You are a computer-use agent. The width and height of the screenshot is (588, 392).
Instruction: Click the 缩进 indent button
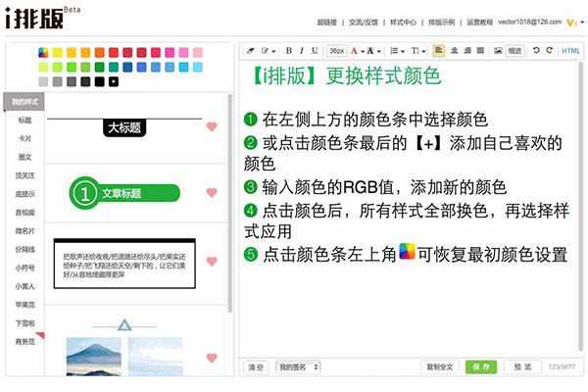(x=514, y=51)
